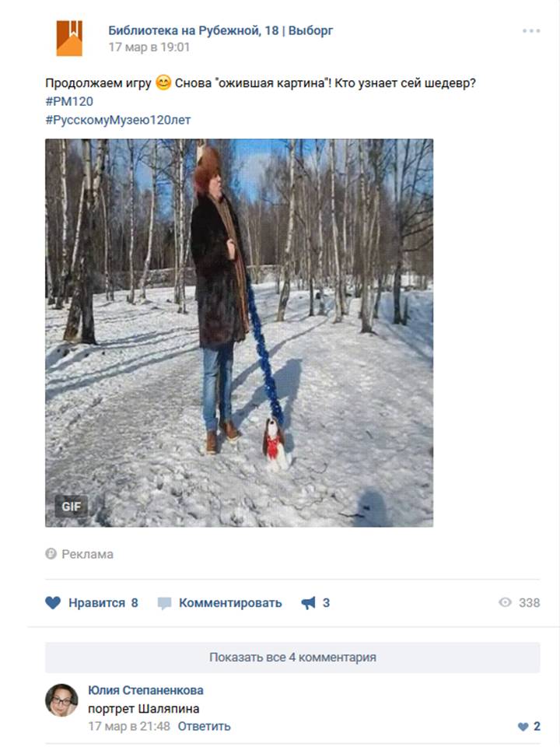Like Юлия Степаненкова's comment with heart
Viewport: 560px width, 747px height.
(x=523, y=727)
